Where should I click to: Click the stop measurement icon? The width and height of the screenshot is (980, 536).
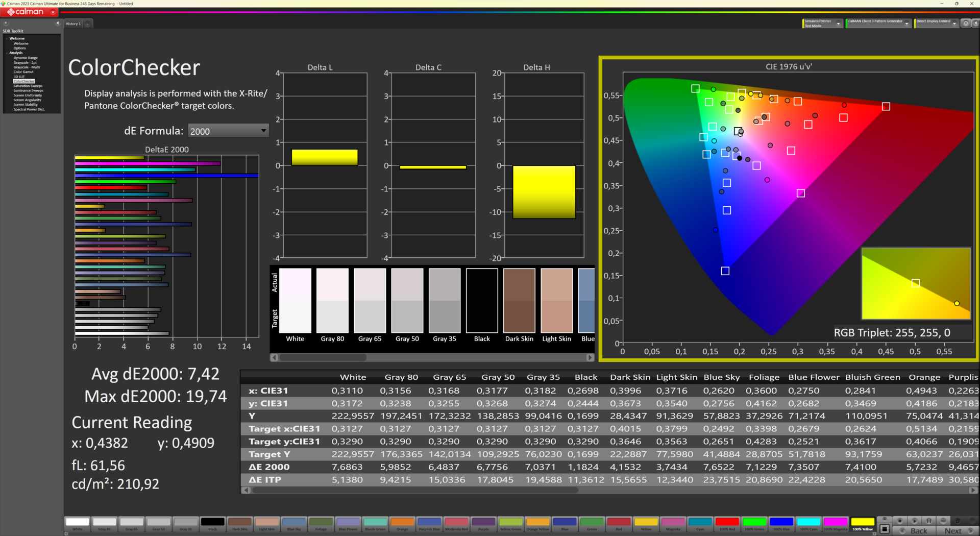[x=900, y=521]
